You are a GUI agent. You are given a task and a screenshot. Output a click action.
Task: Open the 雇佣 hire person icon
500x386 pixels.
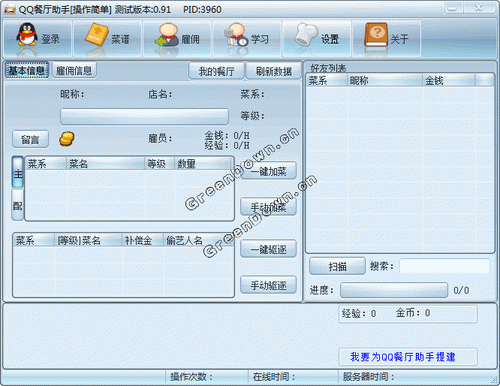click(168, 35)
